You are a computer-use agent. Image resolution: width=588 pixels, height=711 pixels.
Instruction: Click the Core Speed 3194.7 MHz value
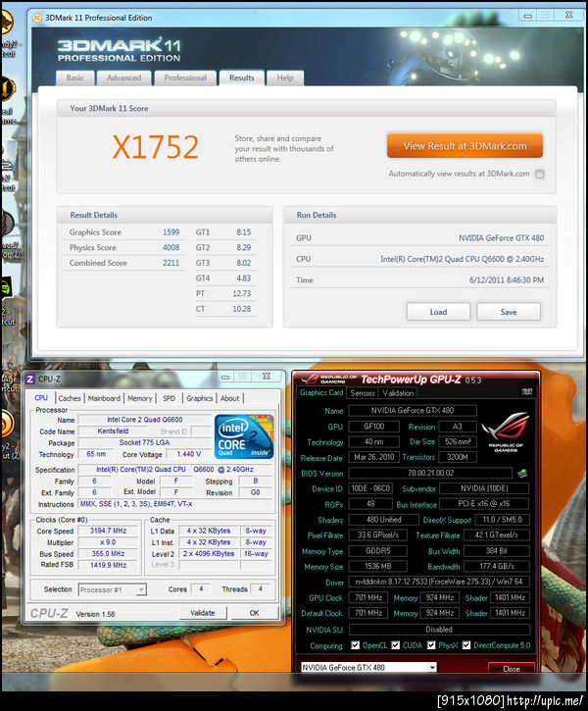click(108, 531)
